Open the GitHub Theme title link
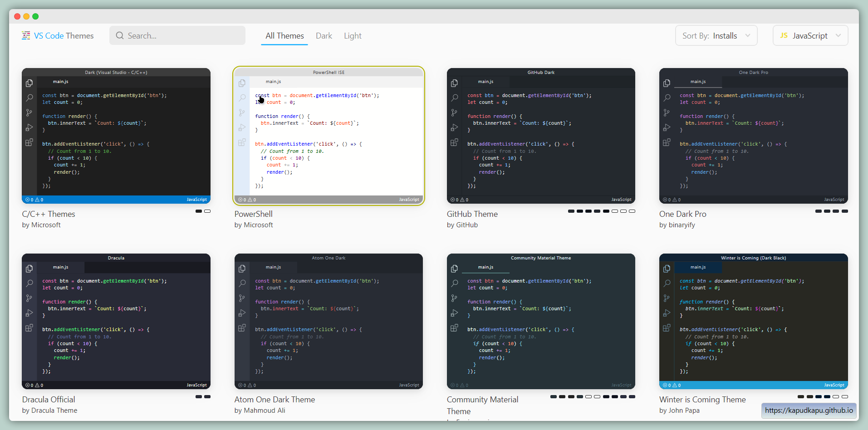Viewport: 868px width, 430px height. 472,214
